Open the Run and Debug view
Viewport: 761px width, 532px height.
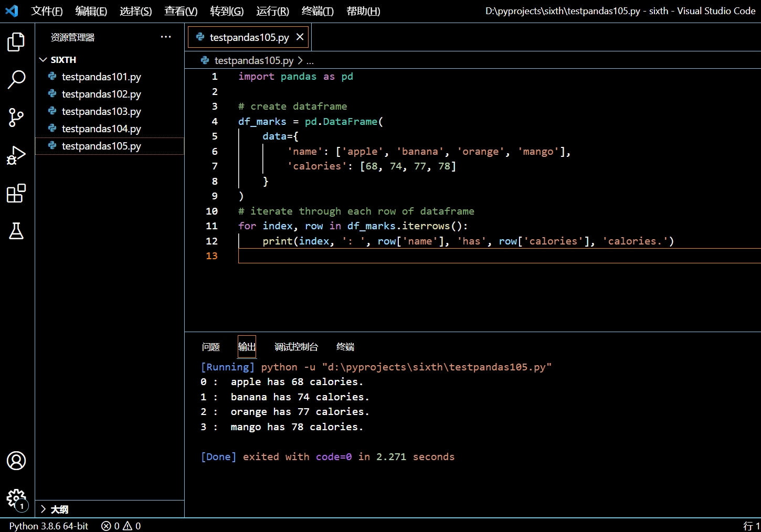pos(16,155)
